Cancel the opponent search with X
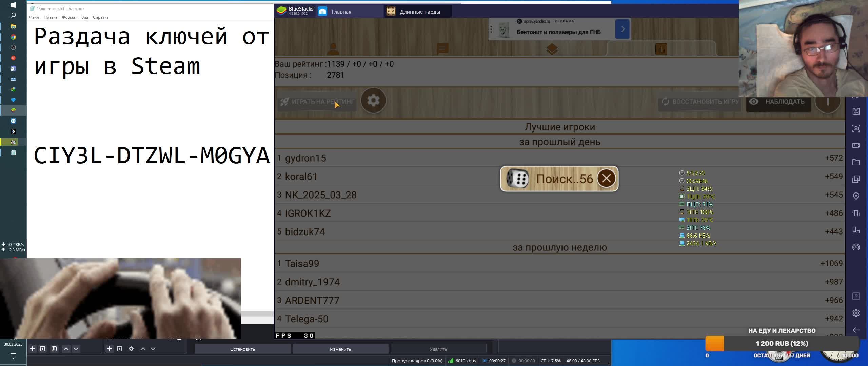Screen dimensions: 868x366 click(x=606, y=178)
